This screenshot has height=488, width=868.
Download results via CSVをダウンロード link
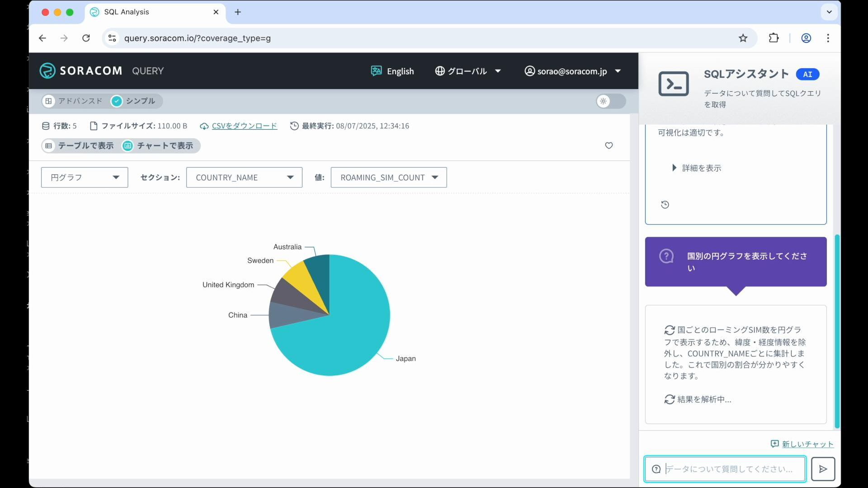point(245,126)
